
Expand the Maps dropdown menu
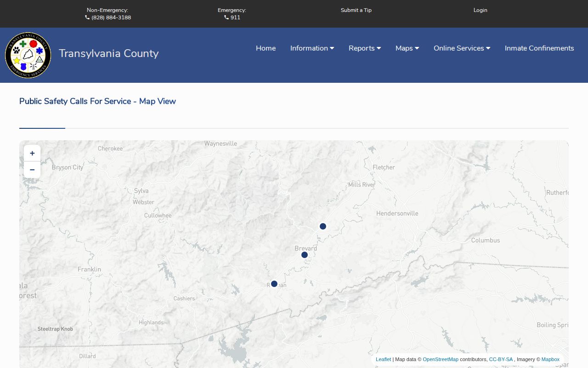click(x=407, y=48)
